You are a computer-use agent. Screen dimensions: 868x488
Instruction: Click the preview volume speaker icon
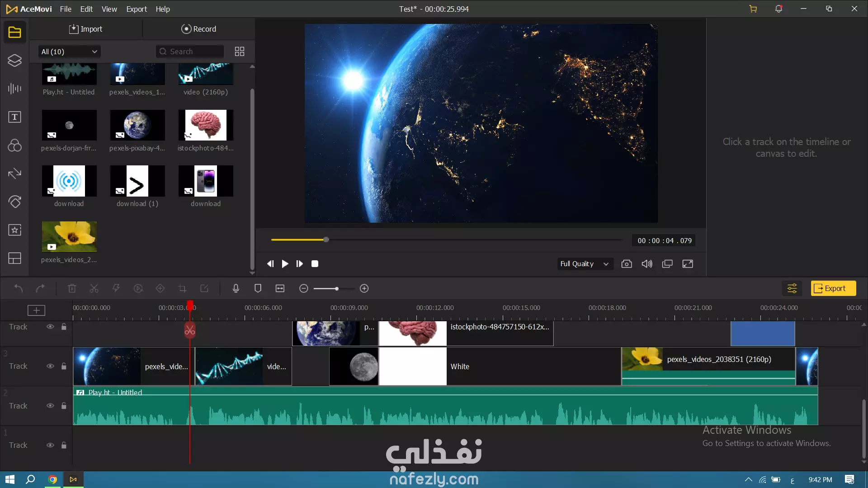(x=647, y=264)
